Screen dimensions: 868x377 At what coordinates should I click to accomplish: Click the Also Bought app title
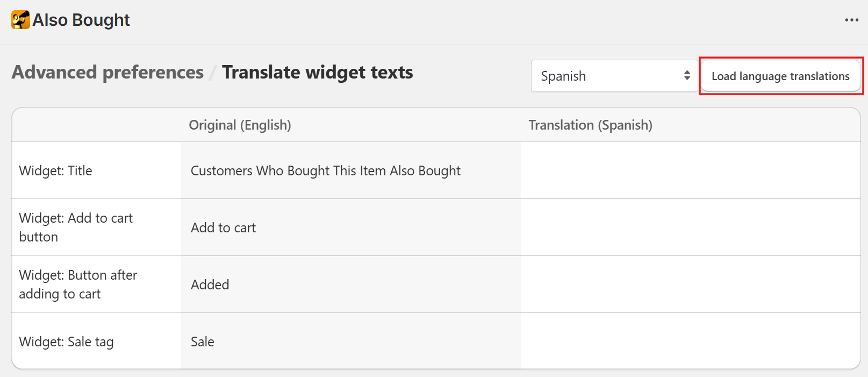(x=81, y=20)
